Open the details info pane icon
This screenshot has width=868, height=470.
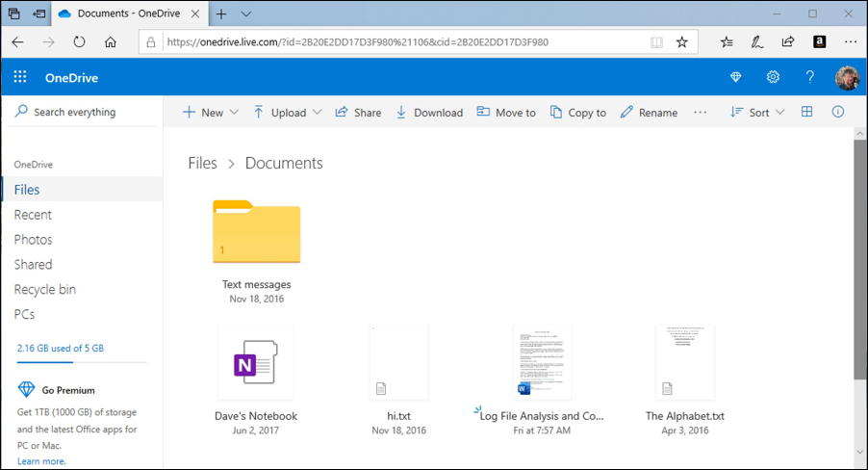tap(838, 112)
